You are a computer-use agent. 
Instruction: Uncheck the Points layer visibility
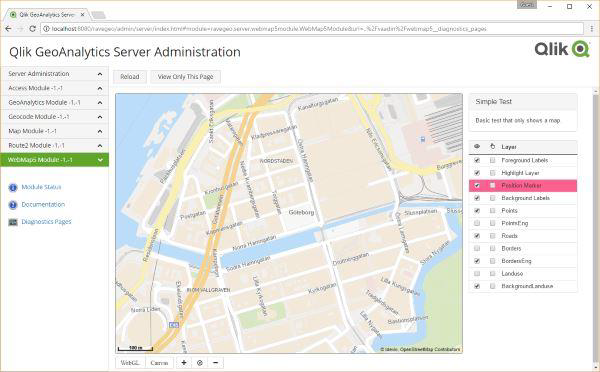tap(477, 211)
